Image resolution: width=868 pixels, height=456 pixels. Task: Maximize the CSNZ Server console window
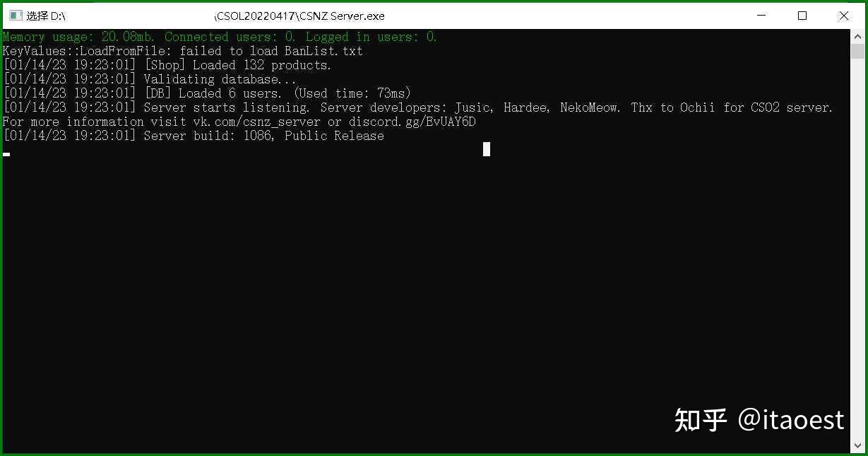click(x=802, y=16)
